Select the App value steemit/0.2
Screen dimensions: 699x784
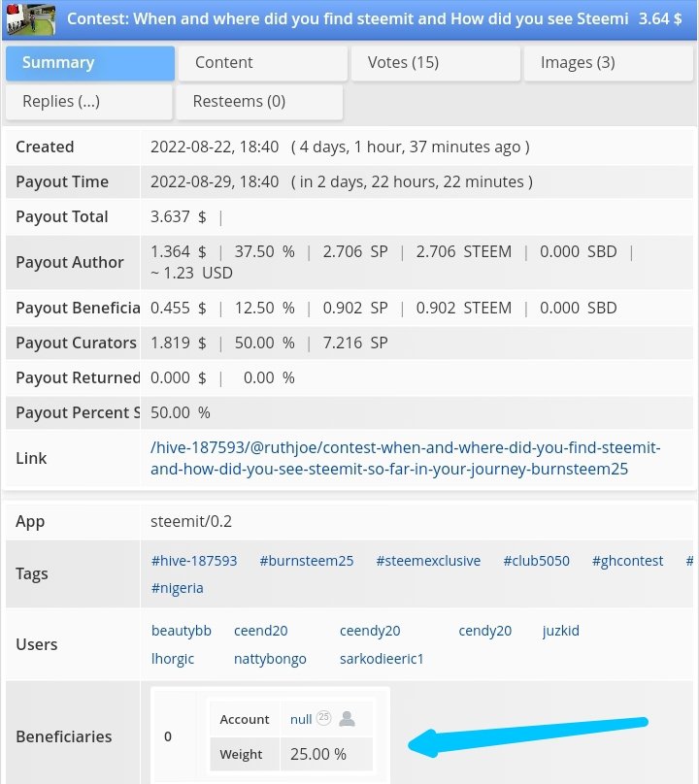coord(191,521)
